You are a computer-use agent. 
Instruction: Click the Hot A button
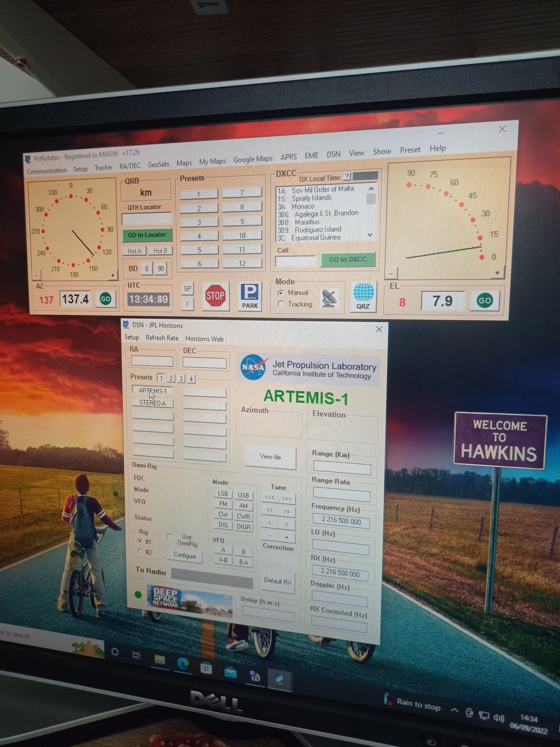coord(134,251)
